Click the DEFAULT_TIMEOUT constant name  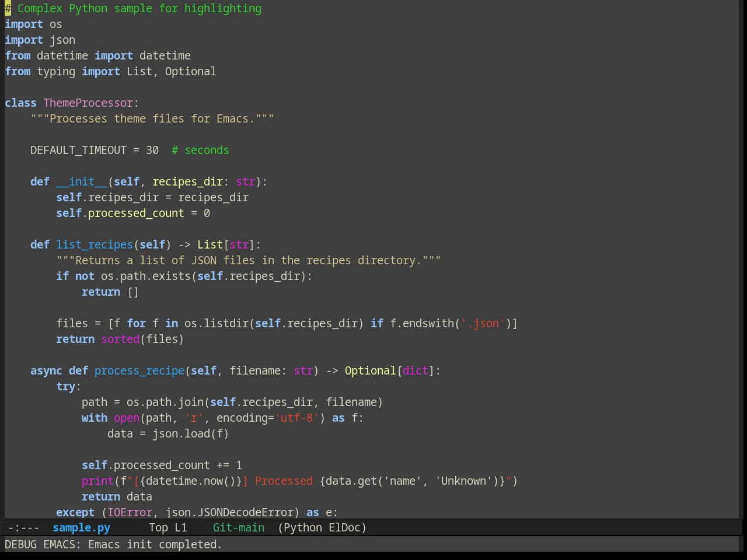click(78, 150)
